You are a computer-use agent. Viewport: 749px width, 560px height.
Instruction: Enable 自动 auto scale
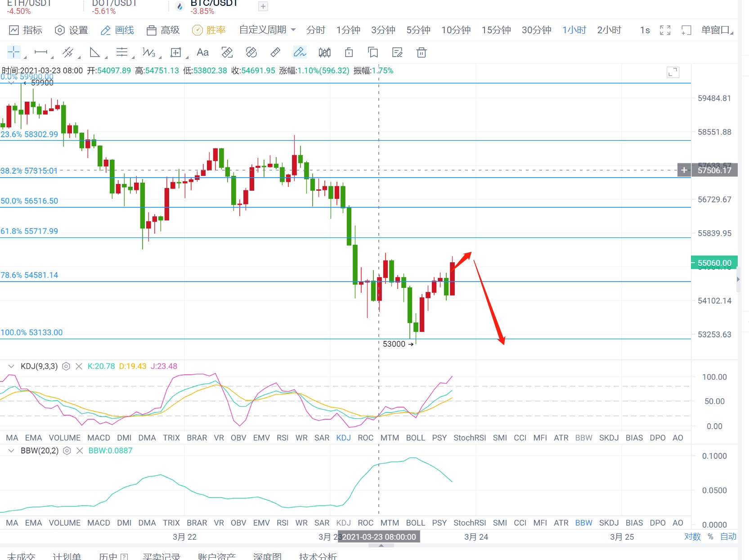pyautogui.click(x=728, y=536)
